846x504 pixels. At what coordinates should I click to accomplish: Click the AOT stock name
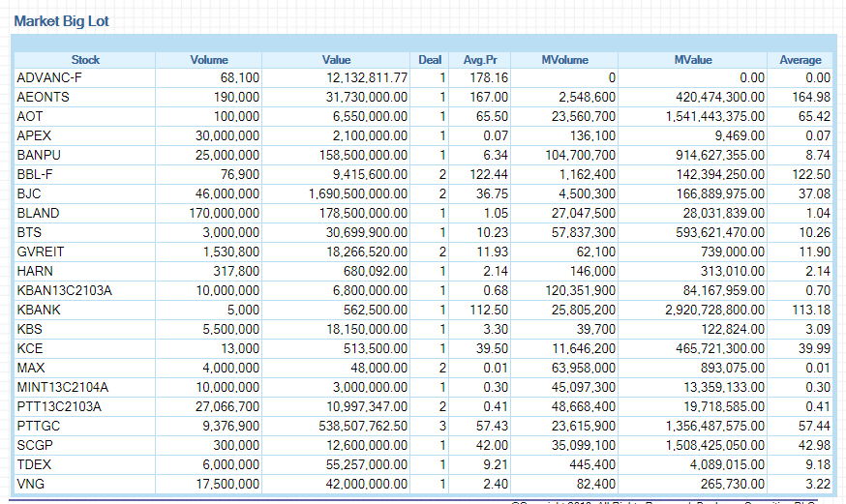click(30, 116)
